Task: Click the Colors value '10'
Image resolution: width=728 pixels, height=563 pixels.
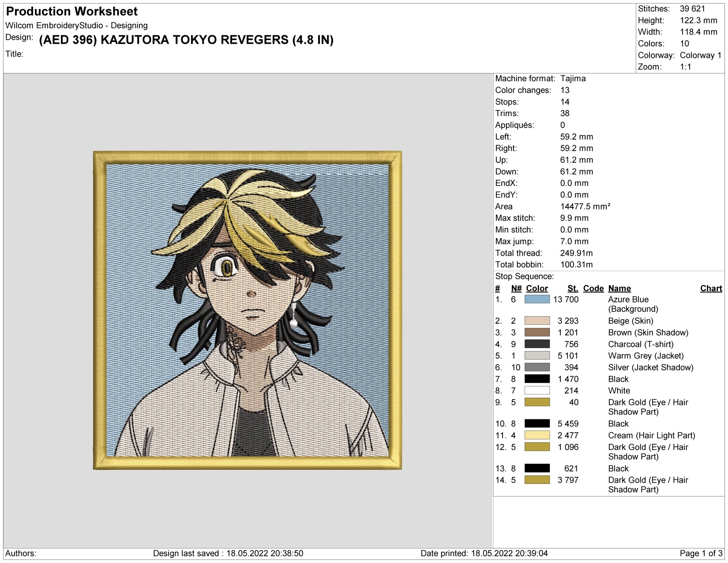Action: click(684, 43)
